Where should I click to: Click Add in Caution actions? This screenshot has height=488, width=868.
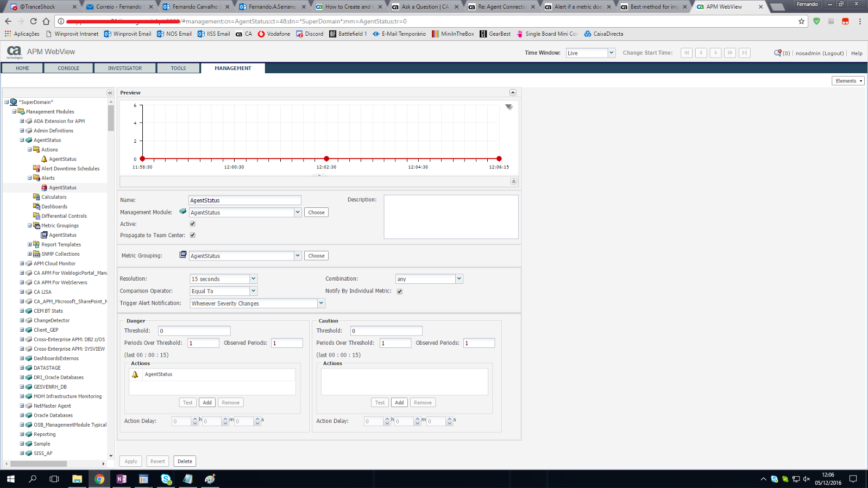tap(399, 403)
